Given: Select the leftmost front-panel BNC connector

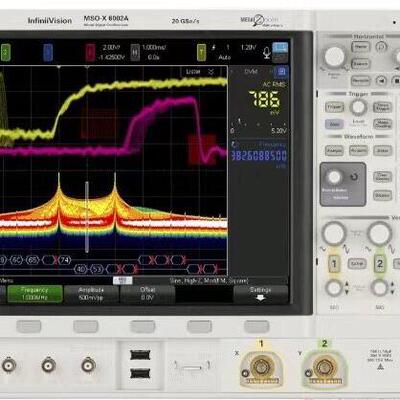Looking at the screenshot, I should 8,365.
